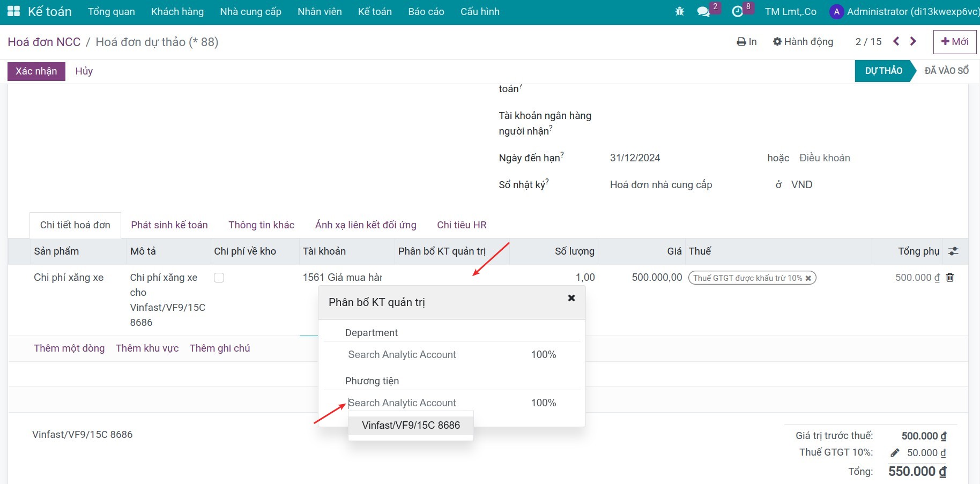
Task: Go to previous record arrow
Action: pyautogui.click(x=896, y=41)
